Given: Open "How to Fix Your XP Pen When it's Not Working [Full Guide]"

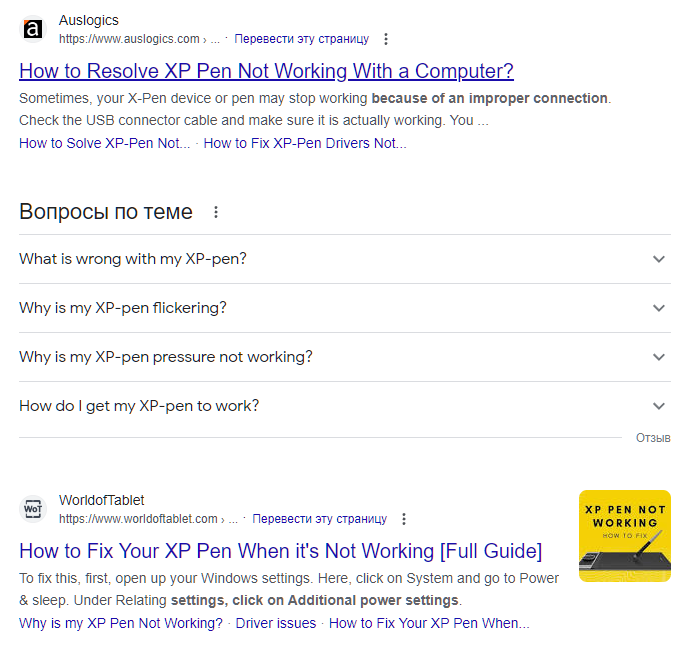Looking at the screenshot, I should [x=281, y=551].
